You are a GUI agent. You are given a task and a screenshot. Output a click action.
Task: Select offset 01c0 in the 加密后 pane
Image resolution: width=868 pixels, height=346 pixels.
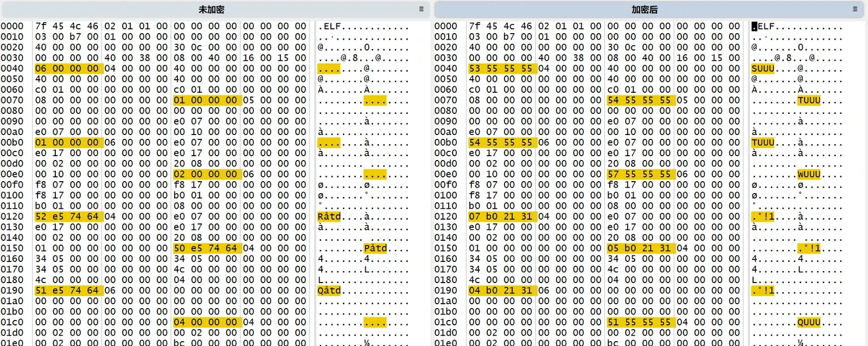[446, 322]
